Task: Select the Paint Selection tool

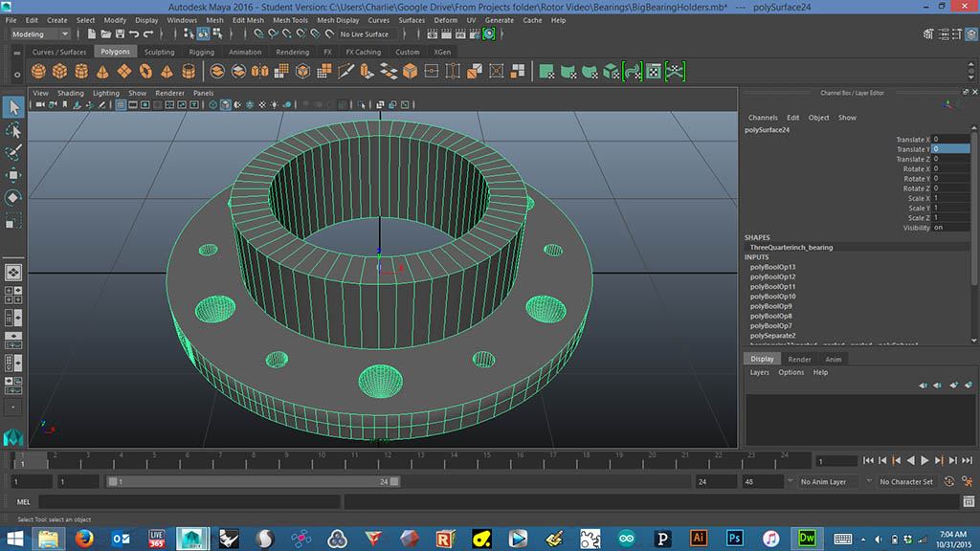Action: (13, 152)
